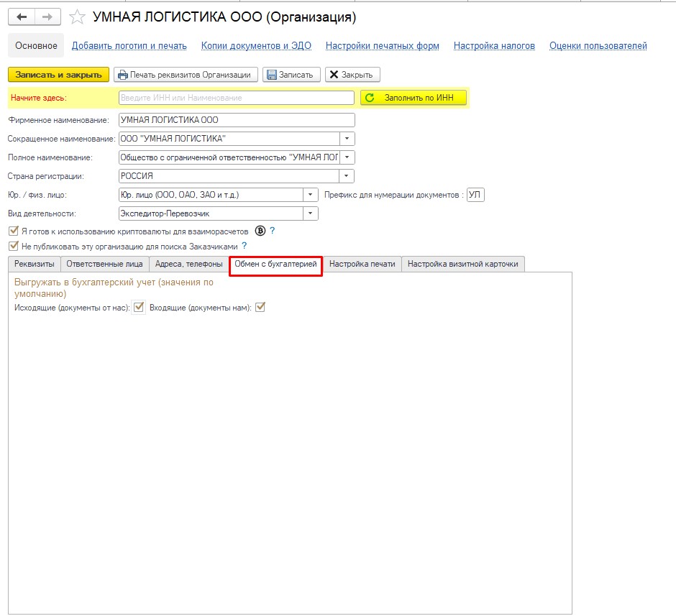Click the 'Начните здесь:' label

click(x=39, y=98)
